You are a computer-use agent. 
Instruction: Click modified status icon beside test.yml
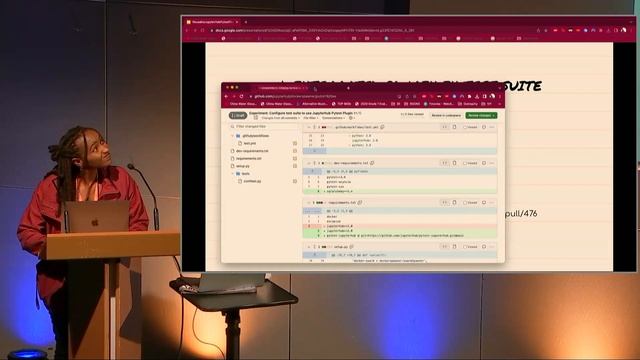point(295,143)
